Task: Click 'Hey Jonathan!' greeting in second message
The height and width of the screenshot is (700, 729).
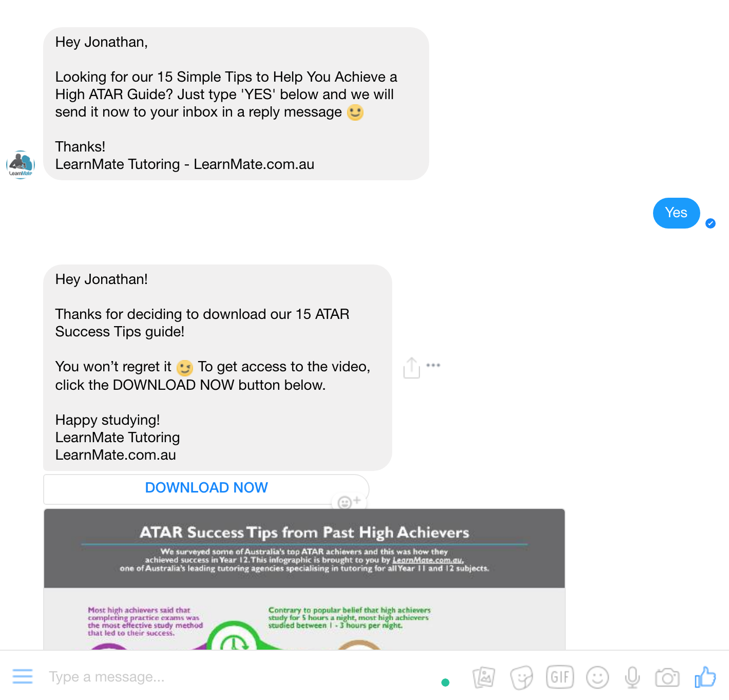Action: point(102,279)
